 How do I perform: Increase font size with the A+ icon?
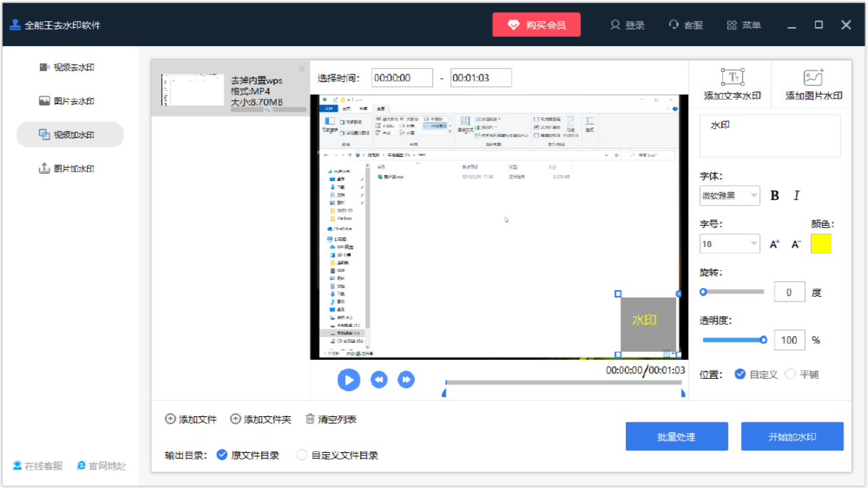774,243
